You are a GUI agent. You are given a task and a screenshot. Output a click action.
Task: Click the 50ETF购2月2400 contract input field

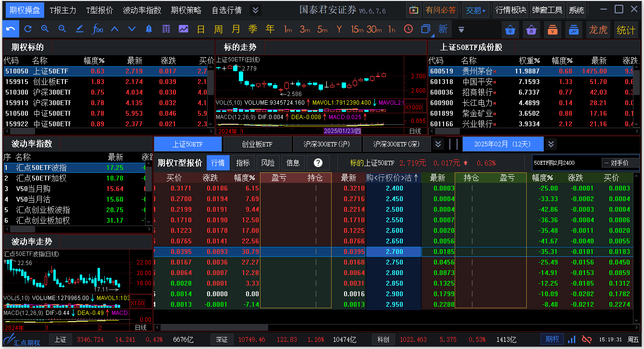(566, 163)
